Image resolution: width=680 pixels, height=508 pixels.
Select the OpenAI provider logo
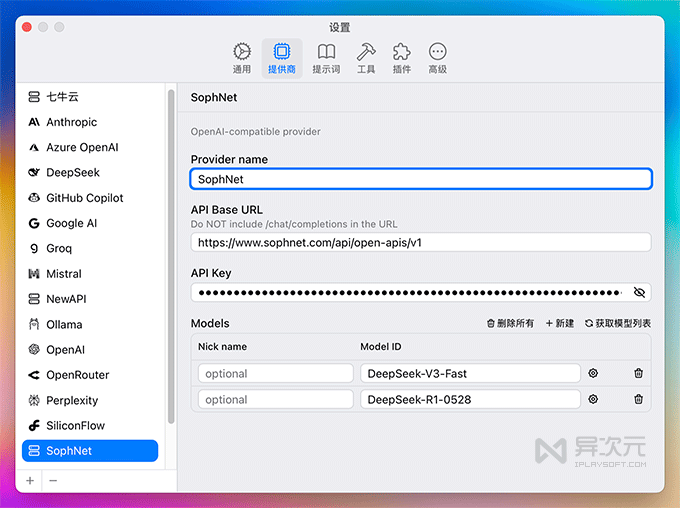click(34, 349)
